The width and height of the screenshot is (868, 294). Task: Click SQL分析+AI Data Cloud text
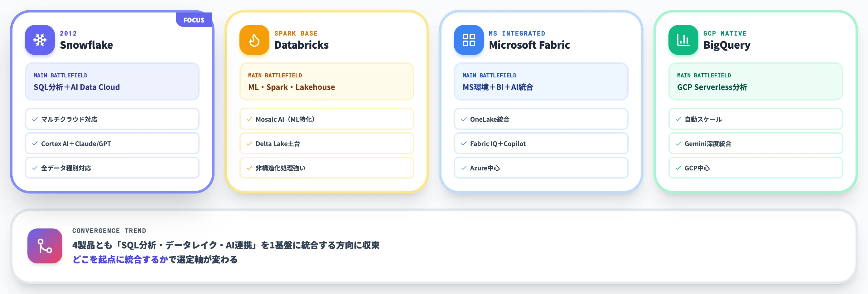tap(77, 87)
